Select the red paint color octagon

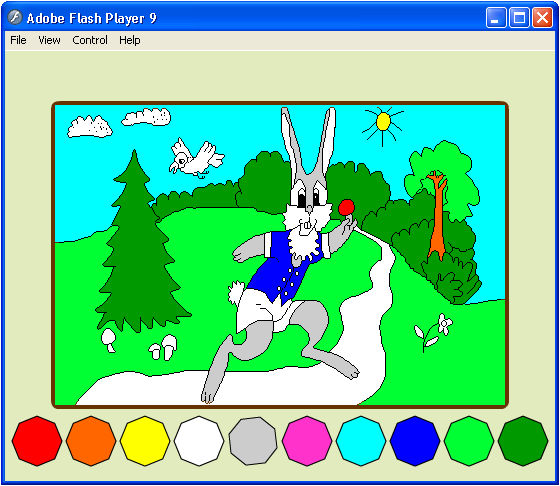(x=37, y=441)
